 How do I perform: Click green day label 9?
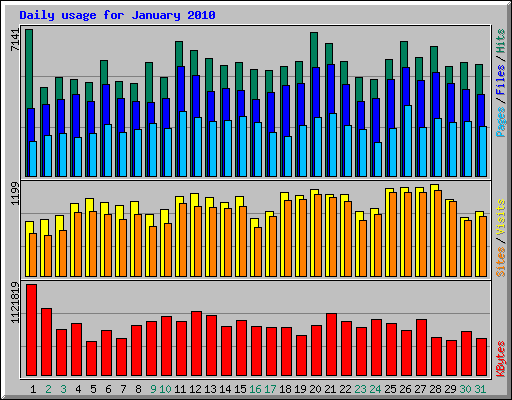coord(153,389)
